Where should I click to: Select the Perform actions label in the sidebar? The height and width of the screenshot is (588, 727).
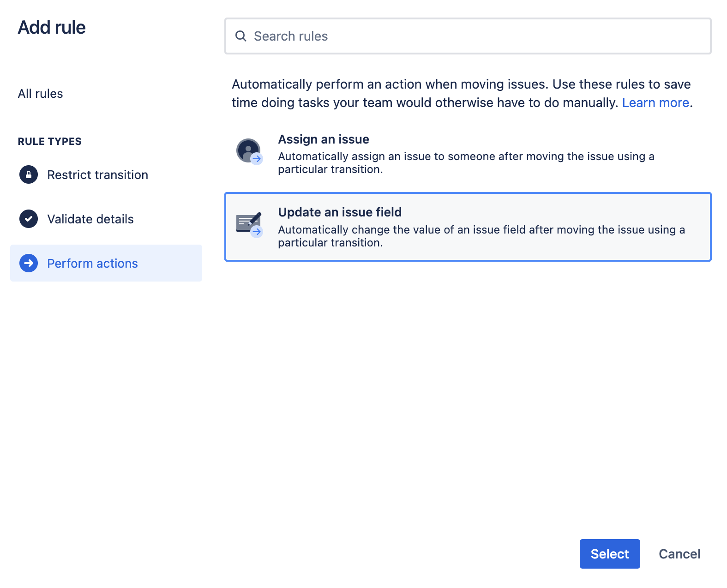pos(92,264)
